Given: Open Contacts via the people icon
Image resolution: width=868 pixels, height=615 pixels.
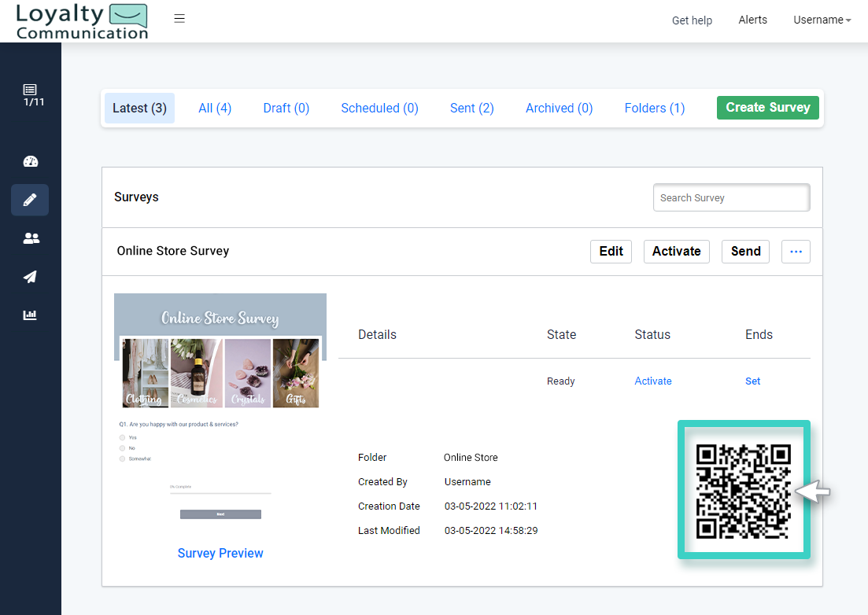Looking at the screenshot, I should (x=30, y=238).
